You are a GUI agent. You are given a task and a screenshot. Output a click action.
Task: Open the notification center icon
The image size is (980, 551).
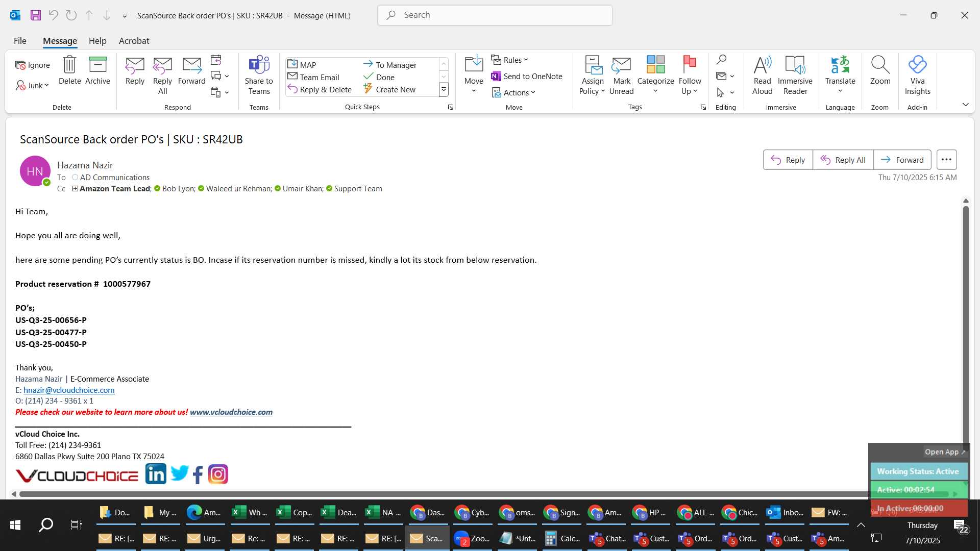point(961,527)
